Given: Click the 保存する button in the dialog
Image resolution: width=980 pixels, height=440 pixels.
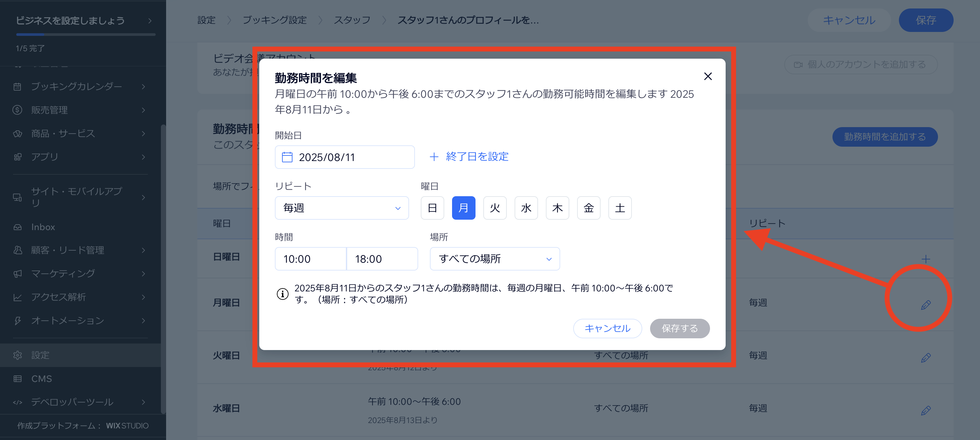Looking at the screenshot, I should (x=679, y=329).
